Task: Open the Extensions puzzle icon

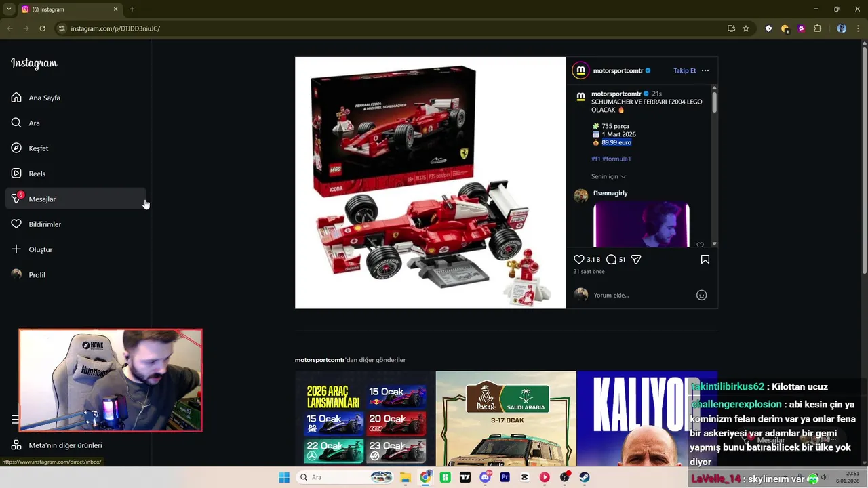Action: (x=817, y=28)
